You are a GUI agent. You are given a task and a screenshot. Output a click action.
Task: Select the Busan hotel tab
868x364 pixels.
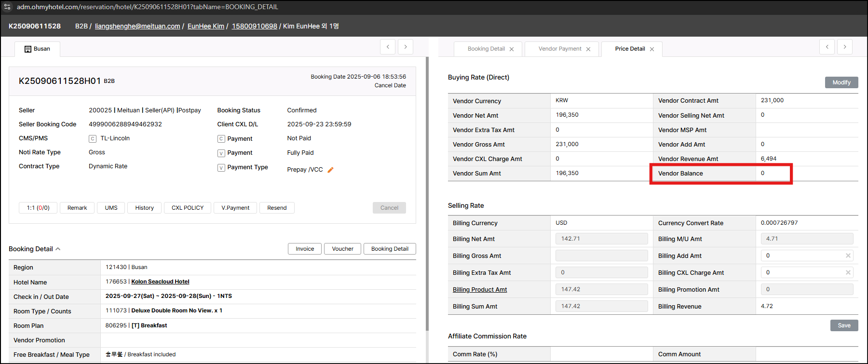(37, 49)
